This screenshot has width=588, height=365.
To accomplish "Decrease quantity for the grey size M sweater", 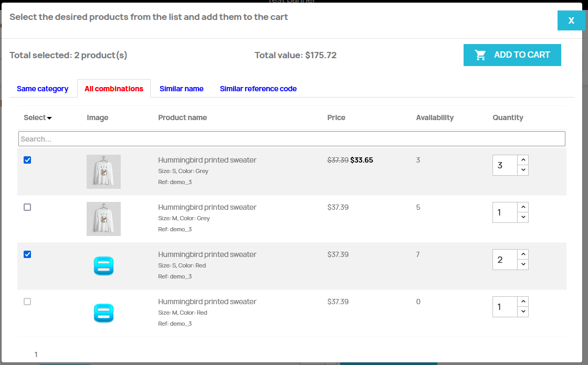I will click(x=523, y=217).
